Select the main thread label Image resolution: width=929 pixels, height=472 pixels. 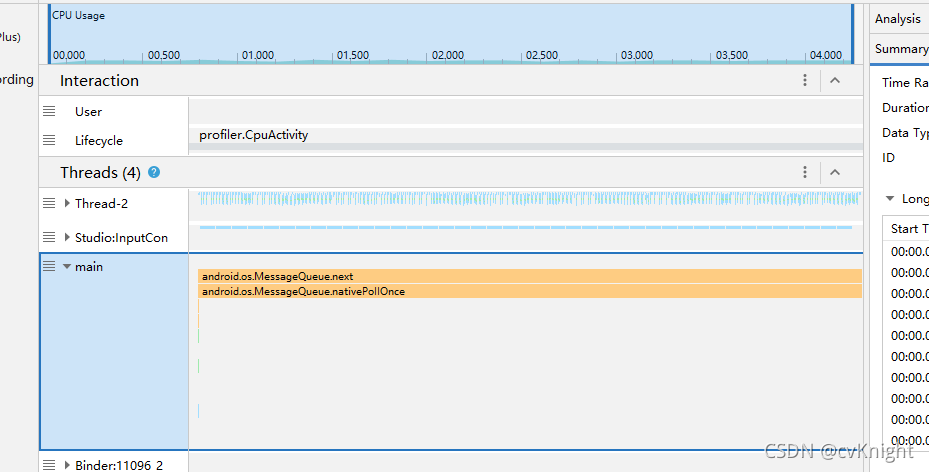(89, 266)
